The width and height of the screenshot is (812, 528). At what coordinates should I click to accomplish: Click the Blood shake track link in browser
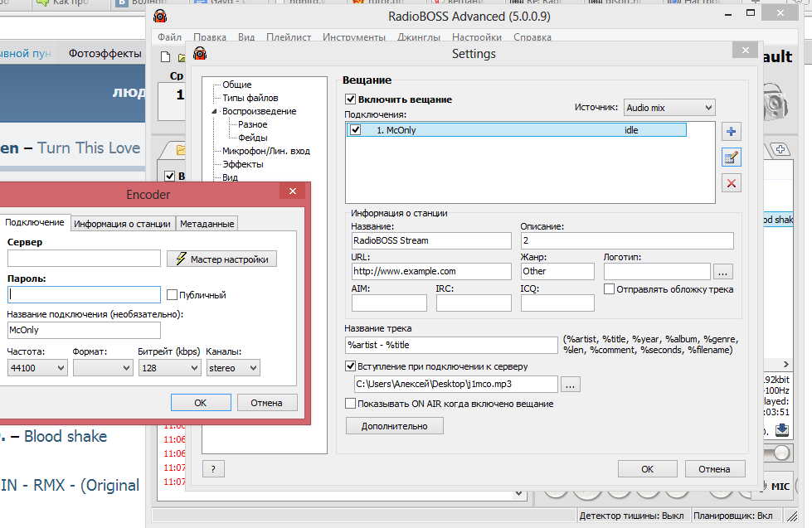[x=66, y=436]
